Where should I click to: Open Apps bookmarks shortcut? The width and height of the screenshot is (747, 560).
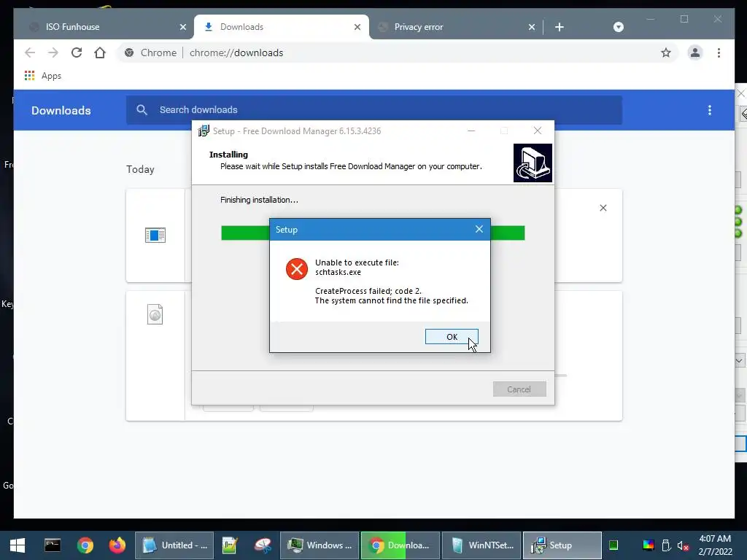click(x=43, y=76)
